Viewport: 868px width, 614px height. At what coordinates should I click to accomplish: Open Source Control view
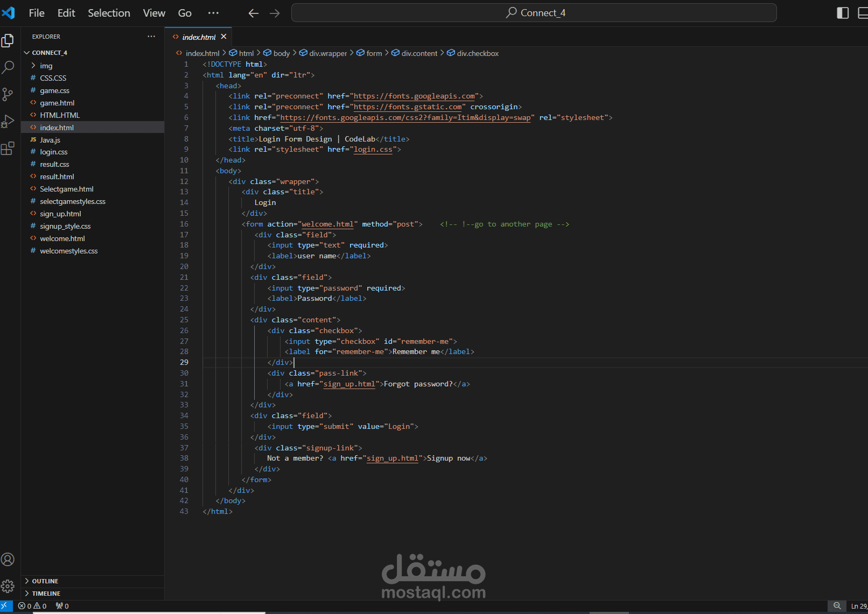8,94
